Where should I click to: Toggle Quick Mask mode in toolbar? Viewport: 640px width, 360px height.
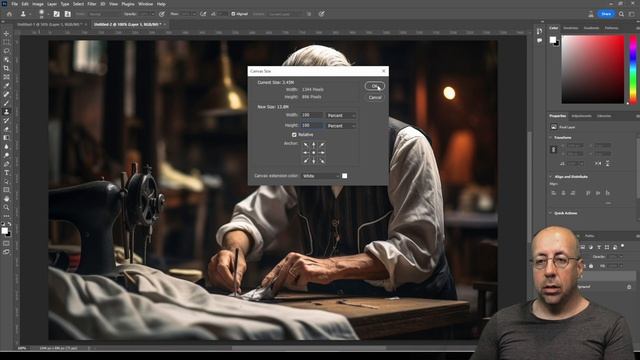pyautogui.click(x=6, y=244)
